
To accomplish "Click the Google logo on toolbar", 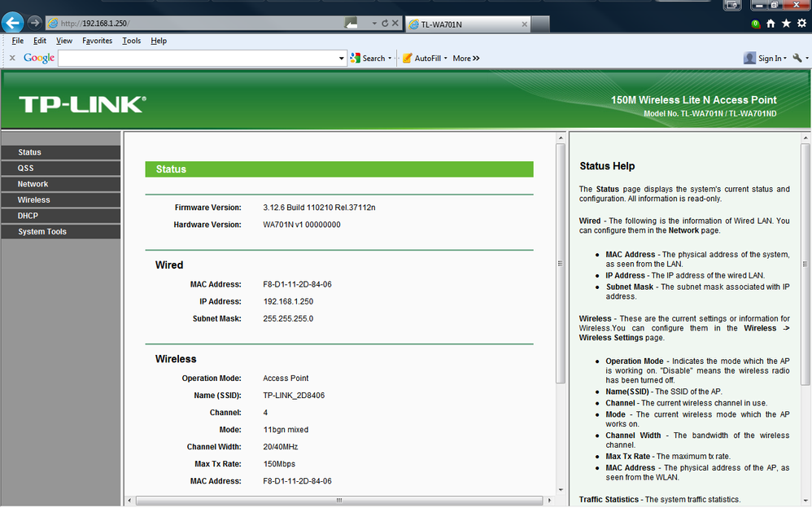I will [x=39, y=58].
